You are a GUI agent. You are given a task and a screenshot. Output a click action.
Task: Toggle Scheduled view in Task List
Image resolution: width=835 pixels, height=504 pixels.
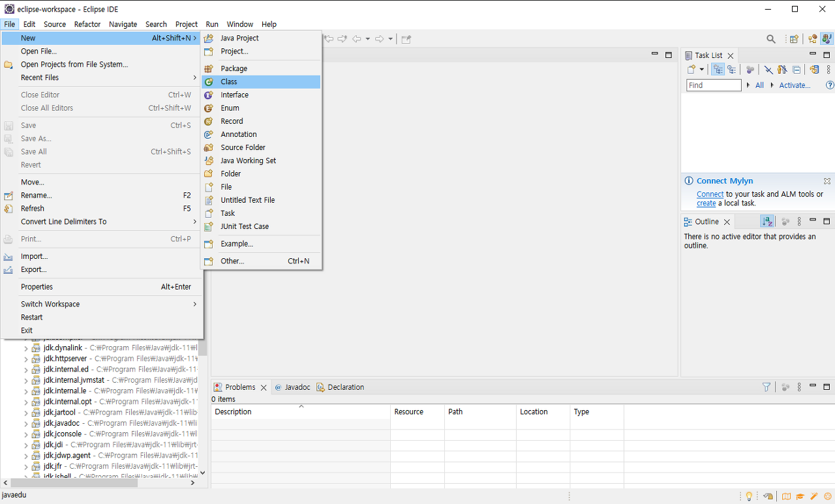click(x=732, y=70)
